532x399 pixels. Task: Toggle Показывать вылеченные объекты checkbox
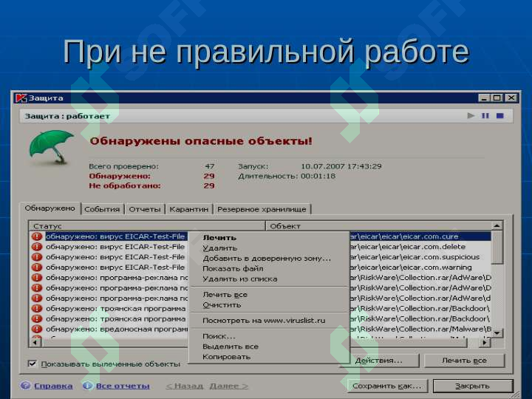(33, 364)
